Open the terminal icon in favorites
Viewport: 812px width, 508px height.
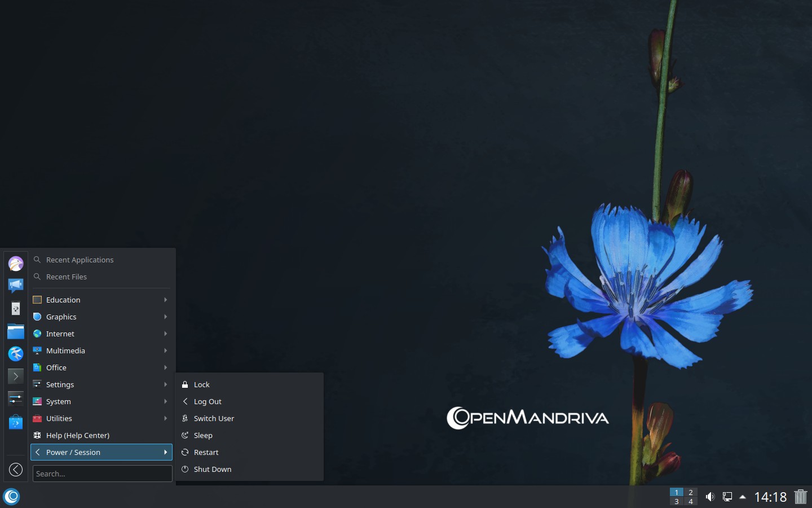pos(16,376)
